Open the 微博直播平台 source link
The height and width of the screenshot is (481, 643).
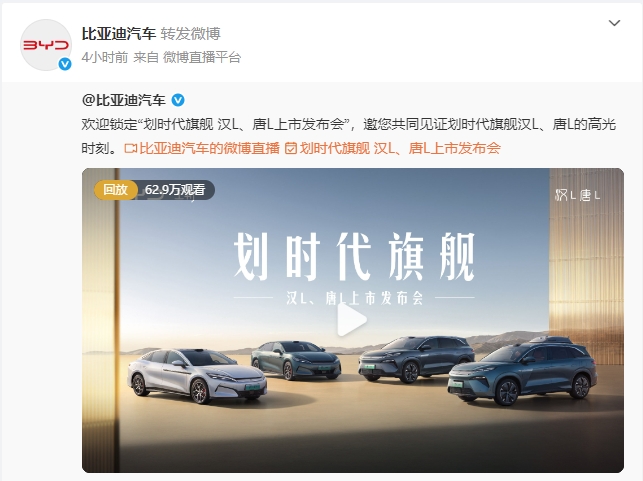pyautogui.click(x=202, y=57)
